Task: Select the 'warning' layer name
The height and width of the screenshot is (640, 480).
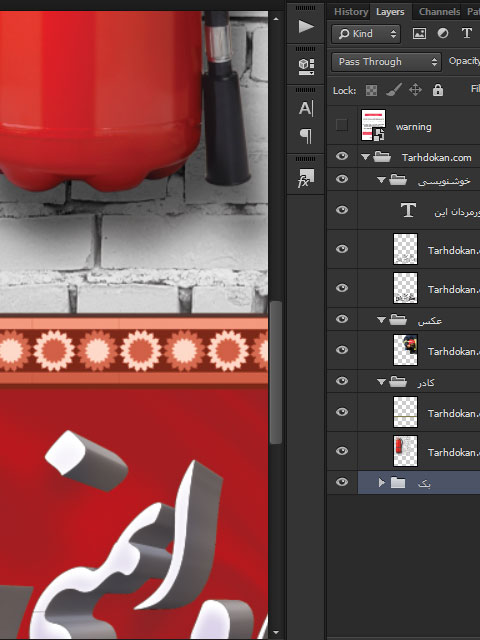Action: [x=413, y=127]
